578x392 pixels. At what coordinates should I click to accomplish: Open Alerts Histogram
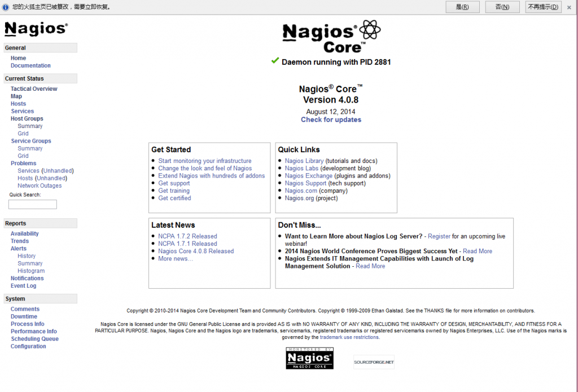[x=32, y=271]
